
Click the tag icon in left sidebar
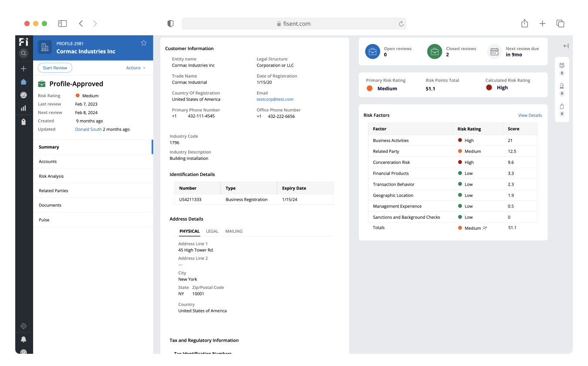[x=24, y=122]
